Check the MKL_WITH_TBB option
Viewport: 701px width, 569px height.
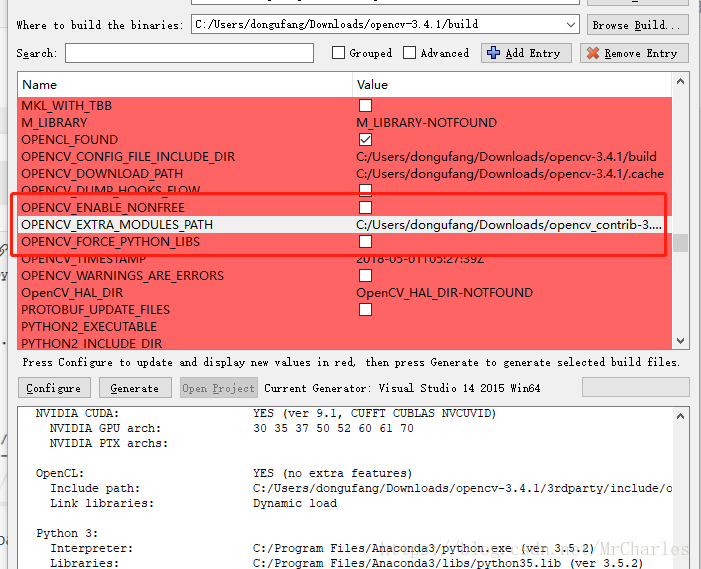click(x=365, y=105)
